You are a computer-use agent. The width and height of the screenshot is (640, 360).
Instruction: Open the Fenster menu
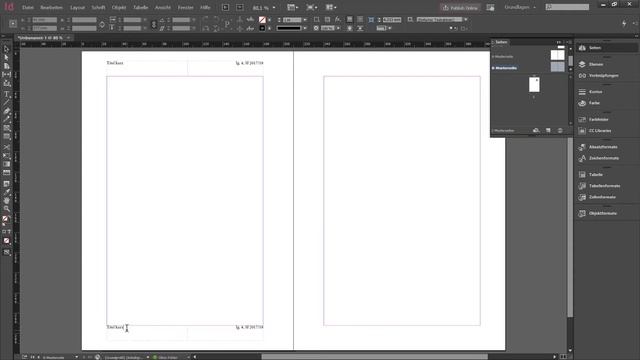[x=185, y=7]
